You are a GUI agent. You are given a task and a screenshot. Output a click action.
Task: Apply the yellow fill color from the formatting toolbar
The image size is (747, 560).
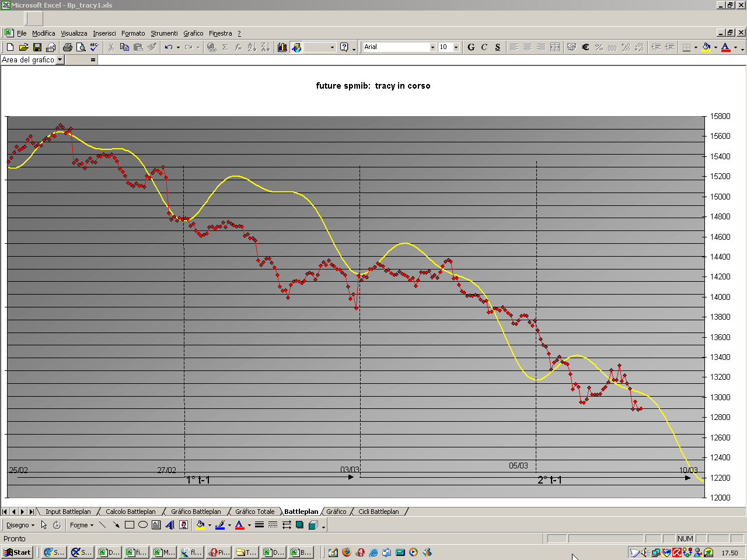tap(706, 47)
